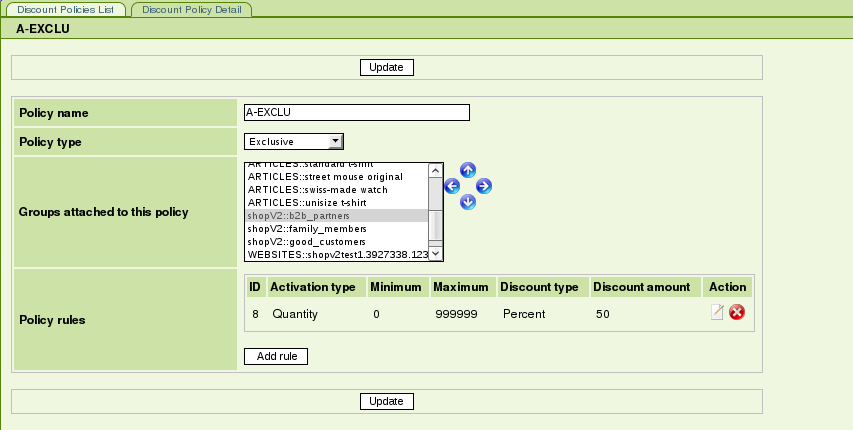Image resolution: width=853 pixels, height=430 pixels.
Task: Select shopV2::family_members in the groups list
Action: (x=335, y=228)
